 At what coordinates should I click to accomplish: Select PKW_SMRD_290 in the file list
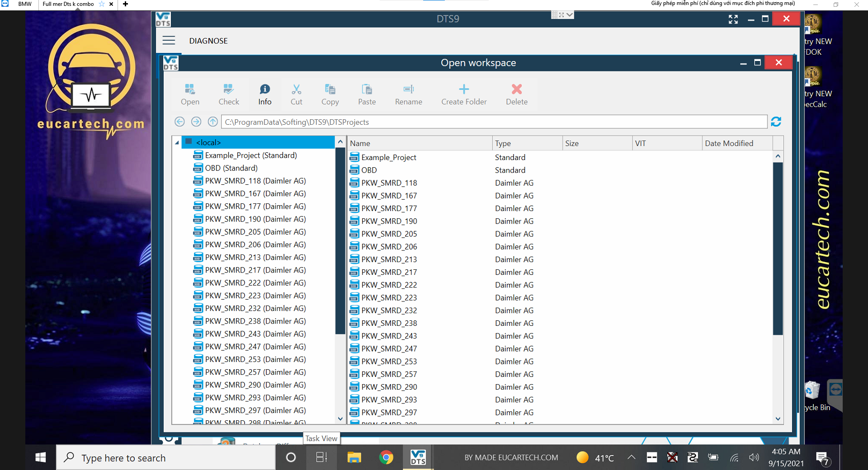[x=389, y=387]
